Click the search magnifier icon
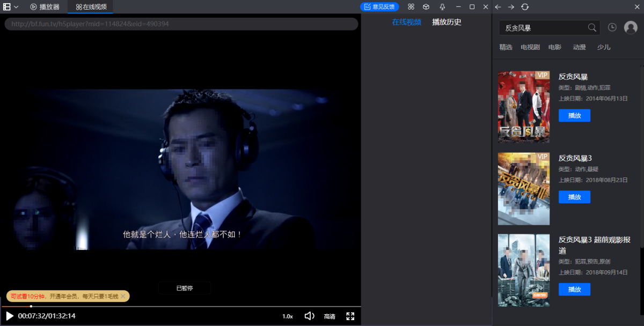Image resolution: width=644 pixels, height=326 pixels. click(x=592, y=28)
